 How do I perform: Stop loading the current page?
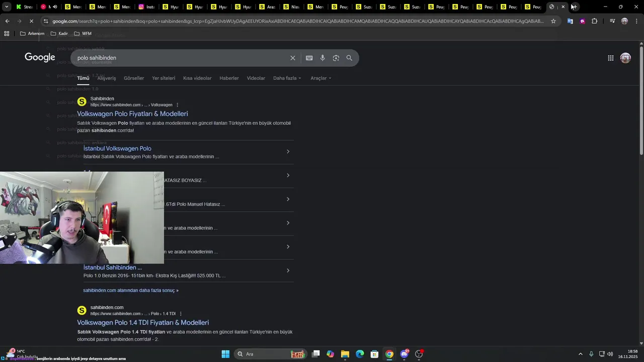pyautogui.click(x=31, y=21)
